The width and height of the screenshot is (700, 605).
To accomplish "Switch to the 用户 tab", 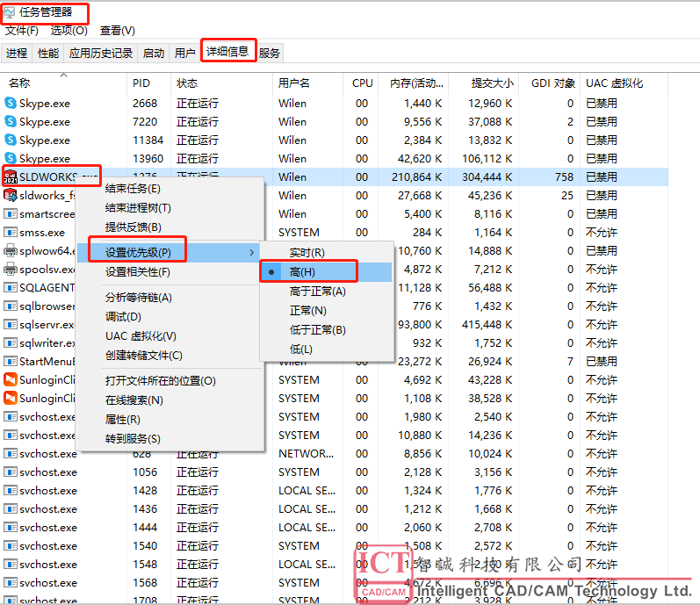I will [184, 53].
